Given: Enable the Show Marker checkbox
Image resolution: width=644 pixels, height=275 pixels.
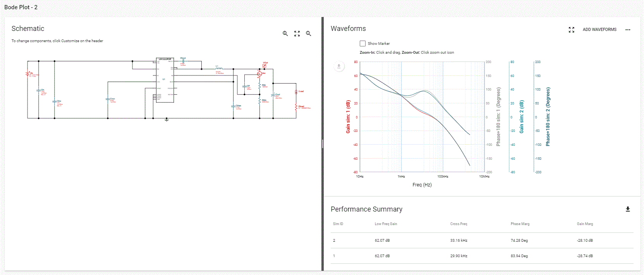Looking at the screenshot, I should click(x=362, y=44).
